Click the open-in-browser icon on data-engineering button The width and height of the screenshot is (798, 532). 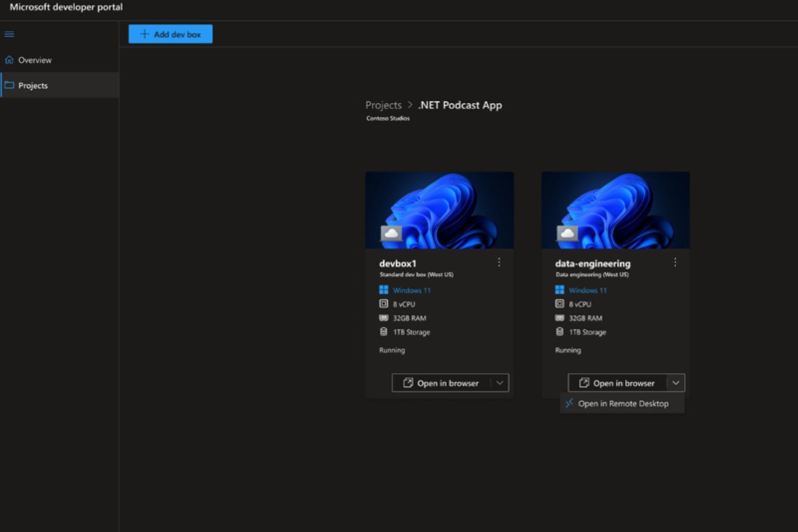click(584, 383)
